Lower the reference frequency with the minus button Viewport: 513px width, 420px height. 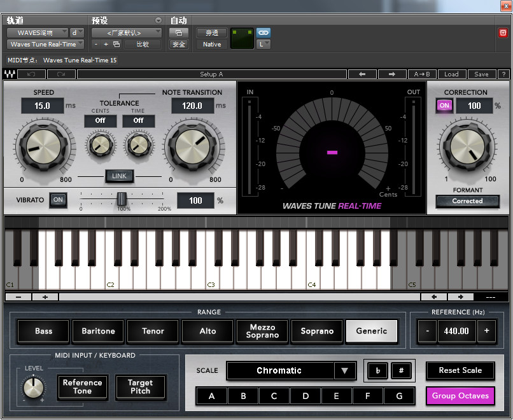[427, 331]
